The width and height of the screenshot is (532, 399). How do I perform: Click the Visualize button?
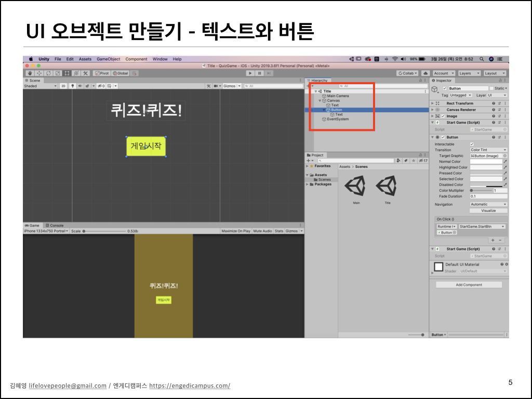pyautogui.click(x=488, y=211)
